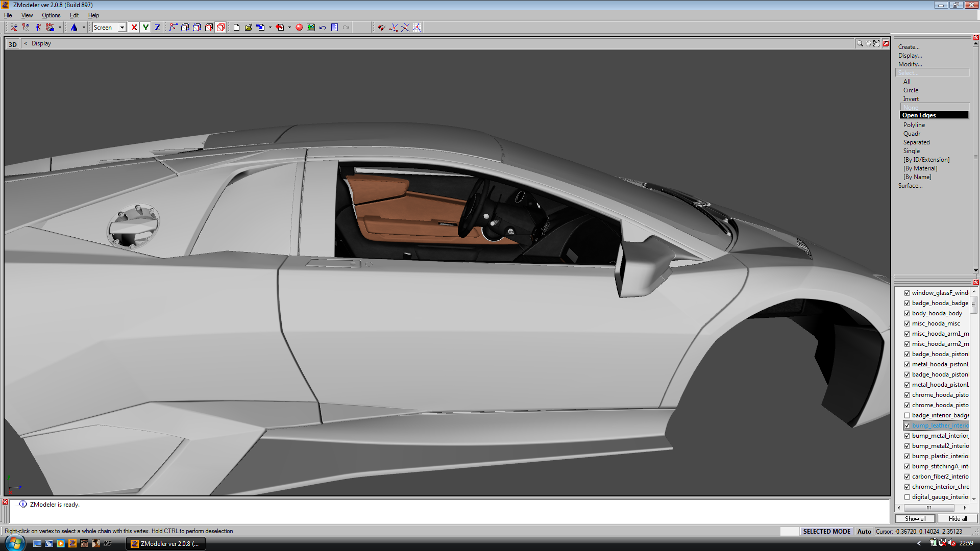Screen dimensions: 980x551
Task: Open the magnifier zoom icon above the viewport
Action: tap(860, 43)
